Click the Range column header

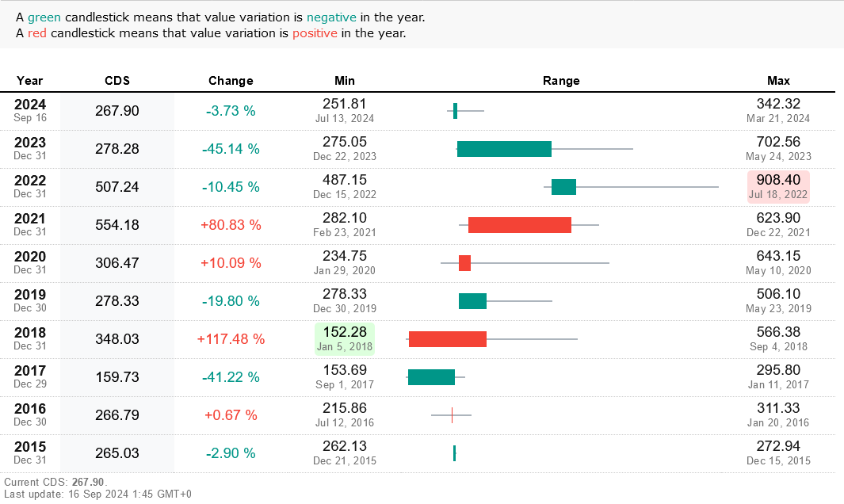[561, 81]
